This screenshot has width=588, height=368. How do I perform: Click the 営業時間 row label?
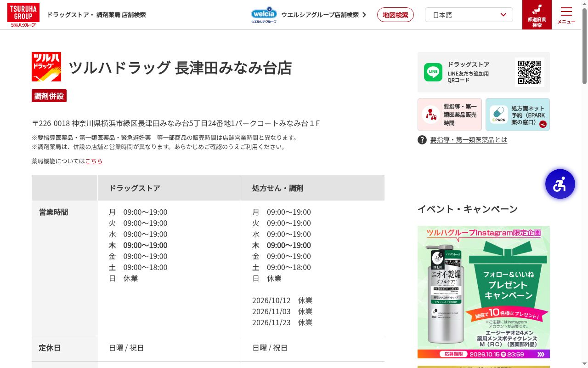click(x=53, y=212)
